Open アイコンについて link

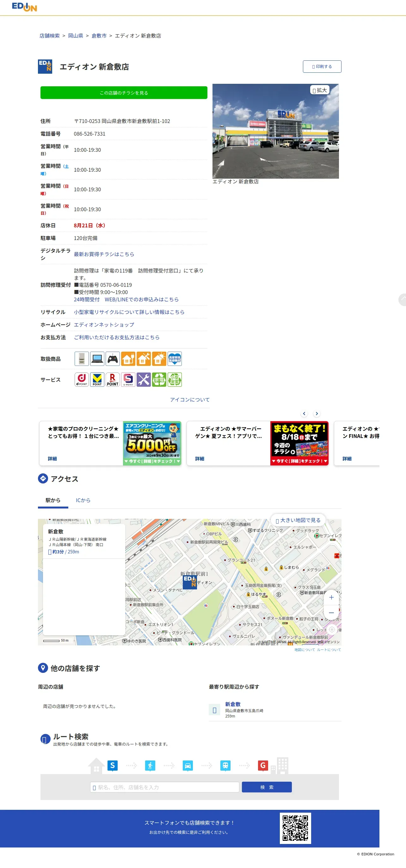pos(190,400)
